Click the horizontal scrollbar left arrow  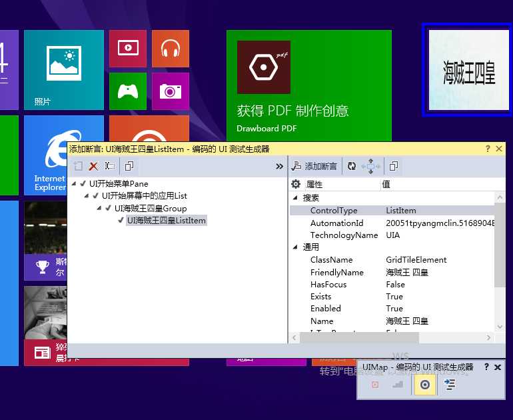(x=294, y=337)
